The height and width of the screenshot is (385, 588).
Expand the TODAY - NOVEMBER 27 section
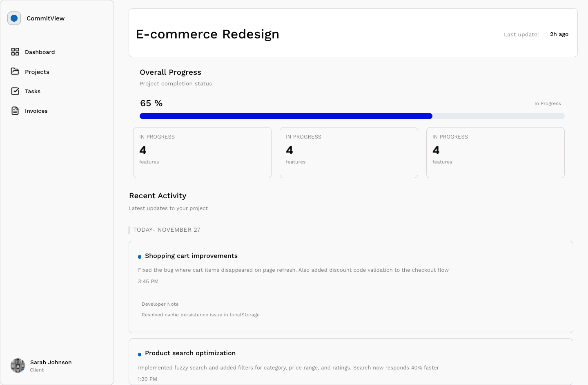167,230
